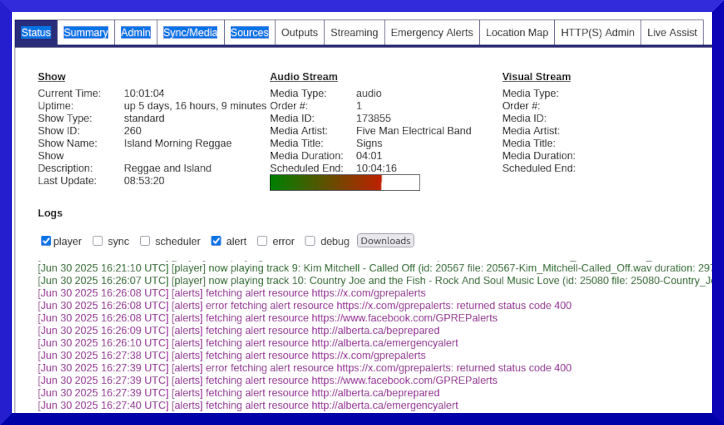
Task: Uncheck the player log checkbox
Action: (46, 241)
